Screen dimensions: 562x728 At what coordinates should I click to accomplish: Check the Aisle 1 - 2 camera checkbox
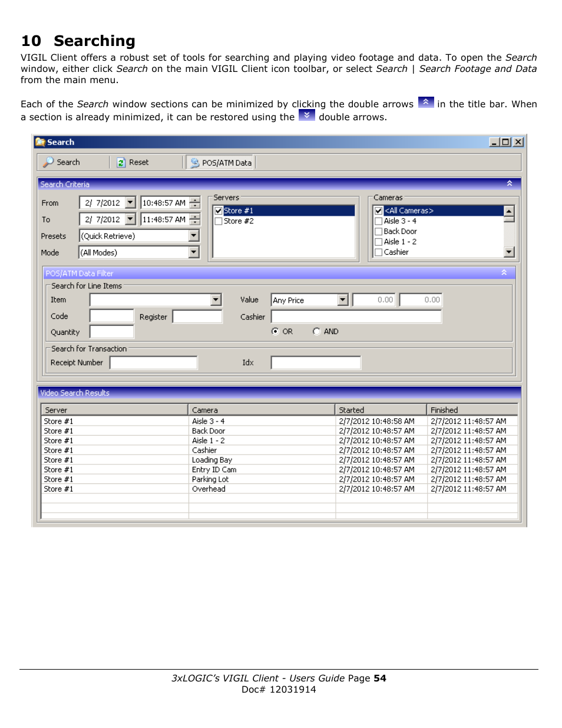click(379, 242)
